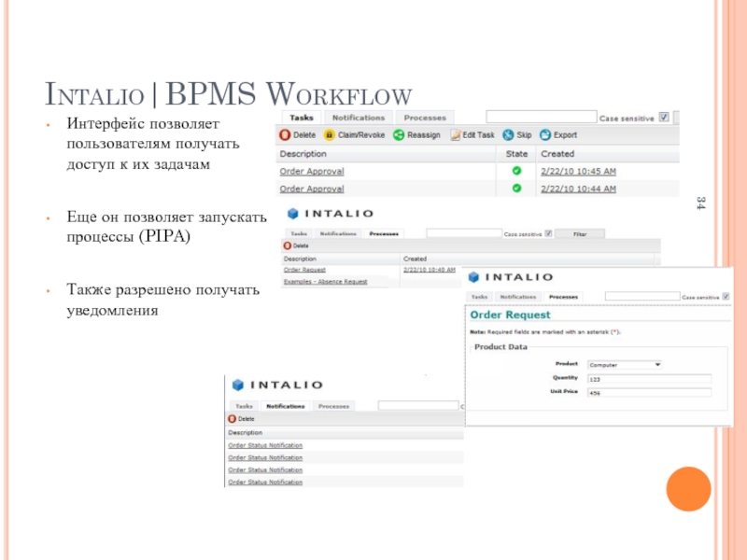Click the search field left of Filter button
The width and height of the screenshot is (747, 560).
(x=464, y=232)
